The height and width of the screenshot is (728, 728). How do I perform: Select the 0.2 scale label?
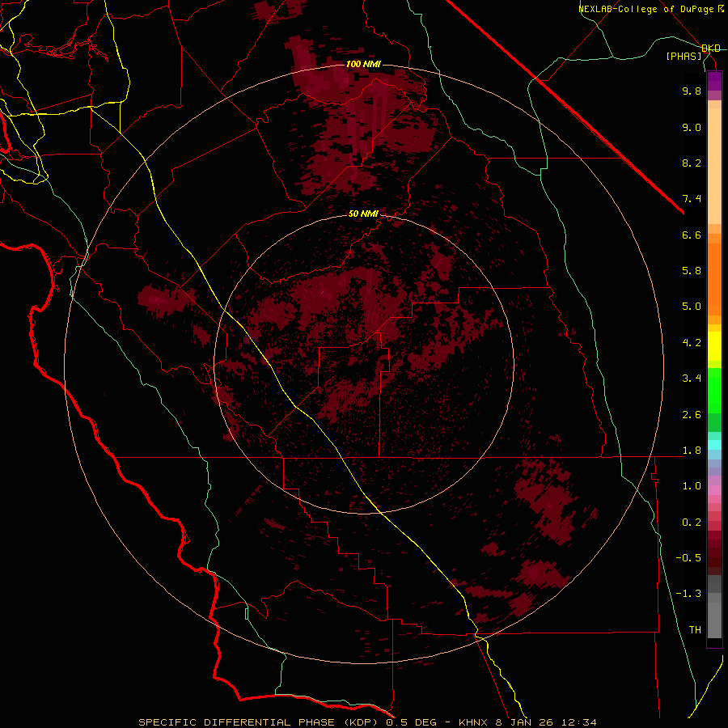point(692,523)
